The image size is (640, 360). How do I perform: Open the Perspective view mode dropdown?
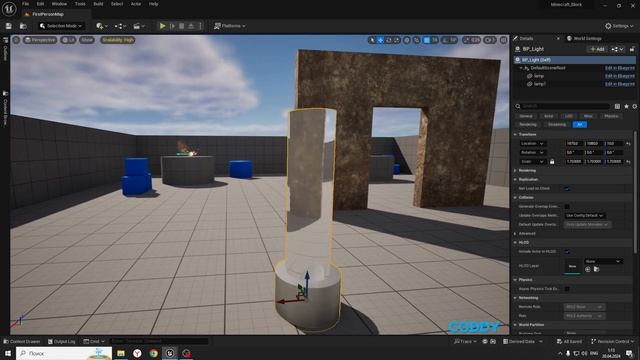40,40
